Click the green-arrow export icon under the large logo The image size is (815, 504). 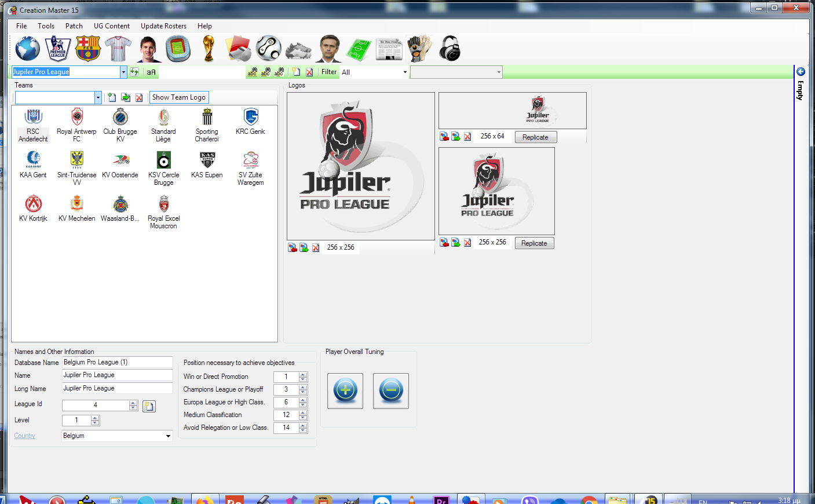click(x=304, y=247)
